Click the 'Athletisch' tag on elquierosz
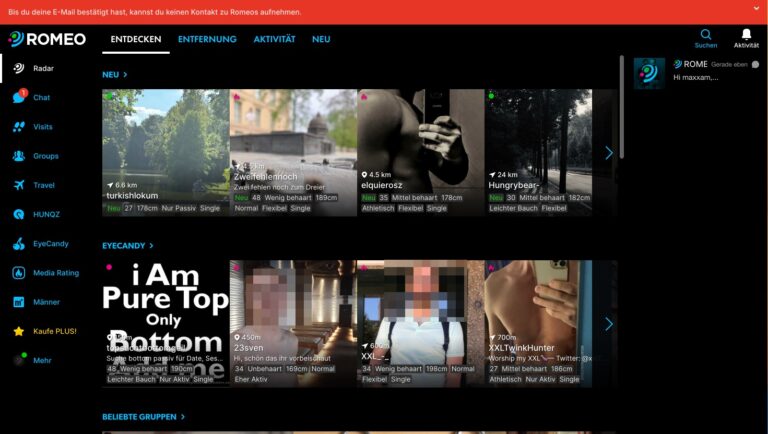 [378, 208]
